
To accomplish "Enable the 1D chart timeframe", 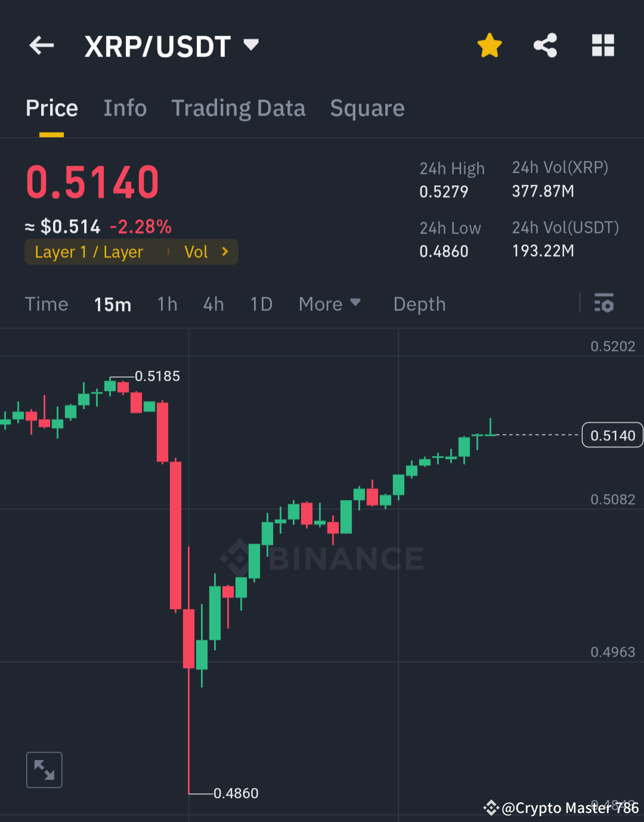I will click(261, 304).
